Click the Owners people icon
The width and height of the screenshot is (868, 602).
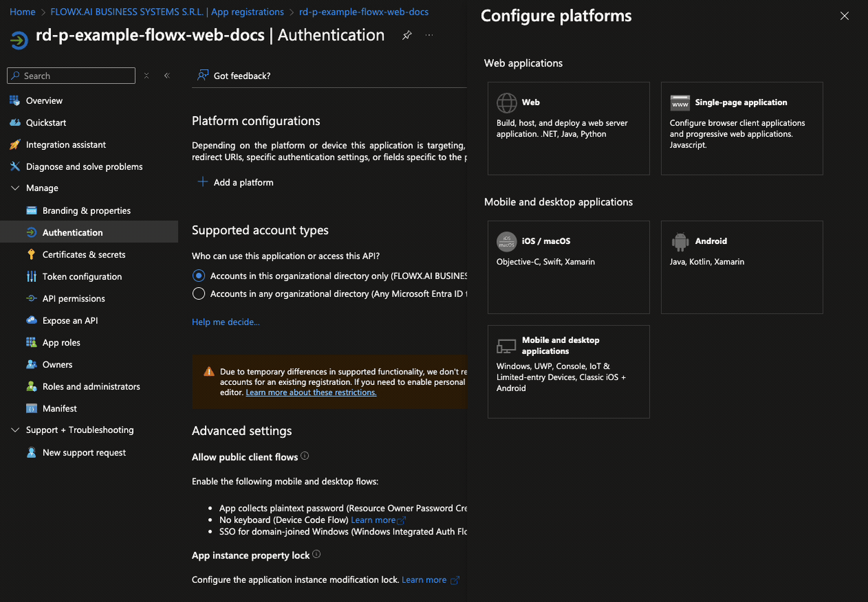[31, 365]
